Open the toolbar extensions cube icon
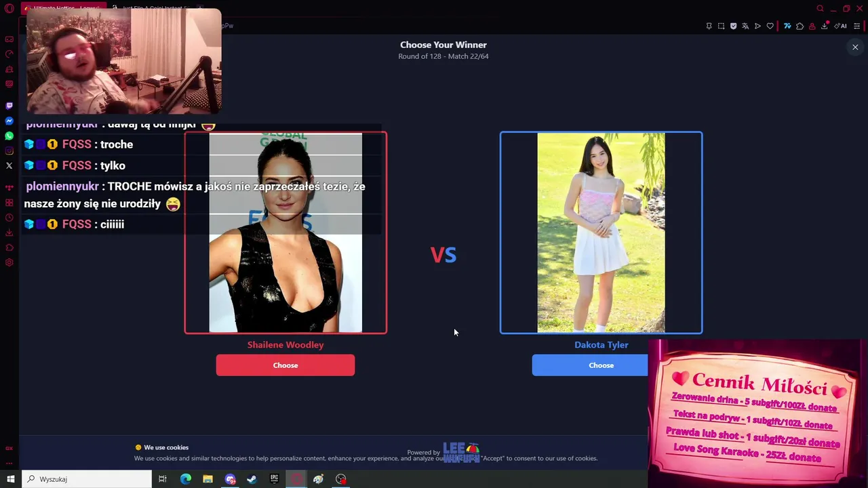This screenshot has height=488, width=868. tap(800, 26)
